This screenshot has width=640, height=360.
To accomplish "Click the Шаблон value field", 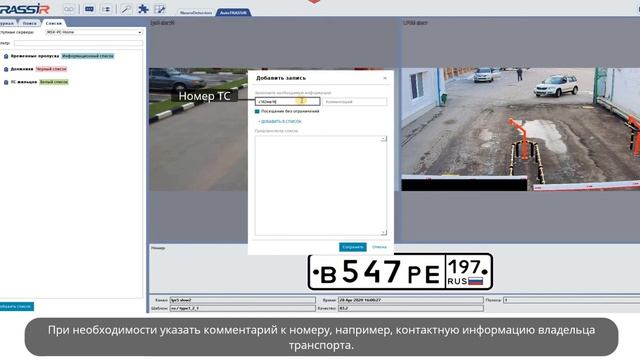I will coord(242,308).
